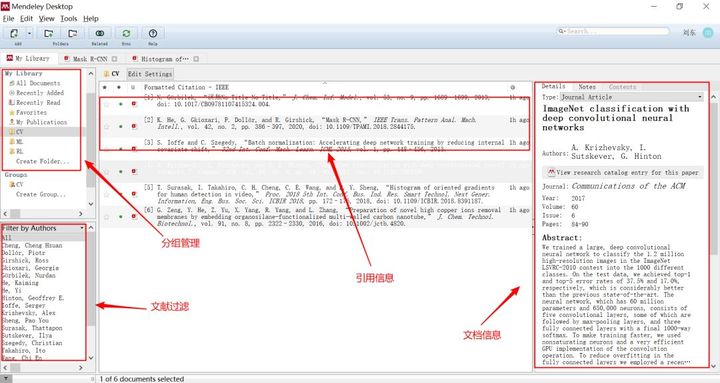
Task: Click View research catalog entry for this paper
Action: point(623,172)
